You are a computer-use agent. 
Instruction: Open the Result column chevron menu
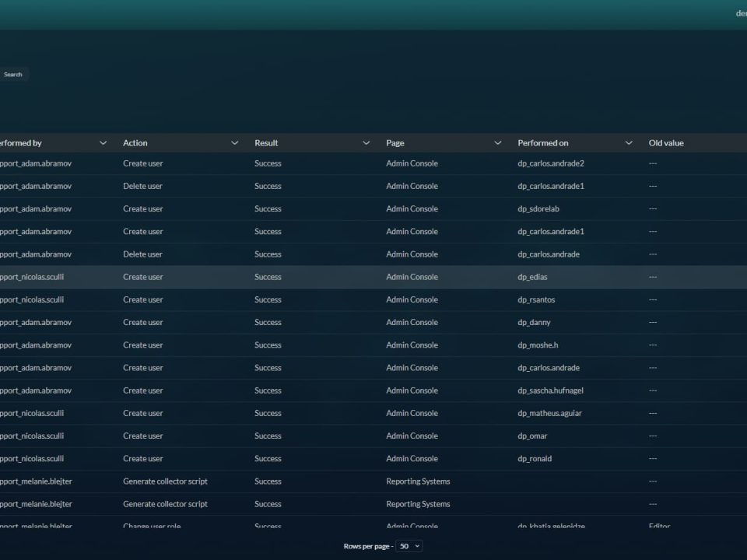(x=366, y=143)
